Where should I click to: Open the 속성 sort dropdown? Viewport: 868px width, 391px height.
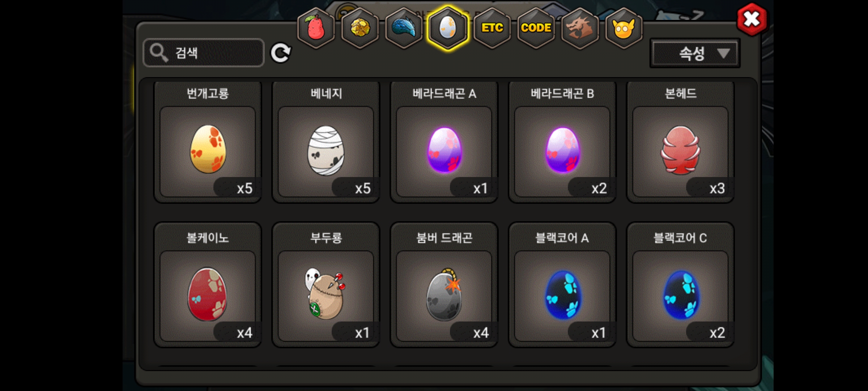[695, 54]
